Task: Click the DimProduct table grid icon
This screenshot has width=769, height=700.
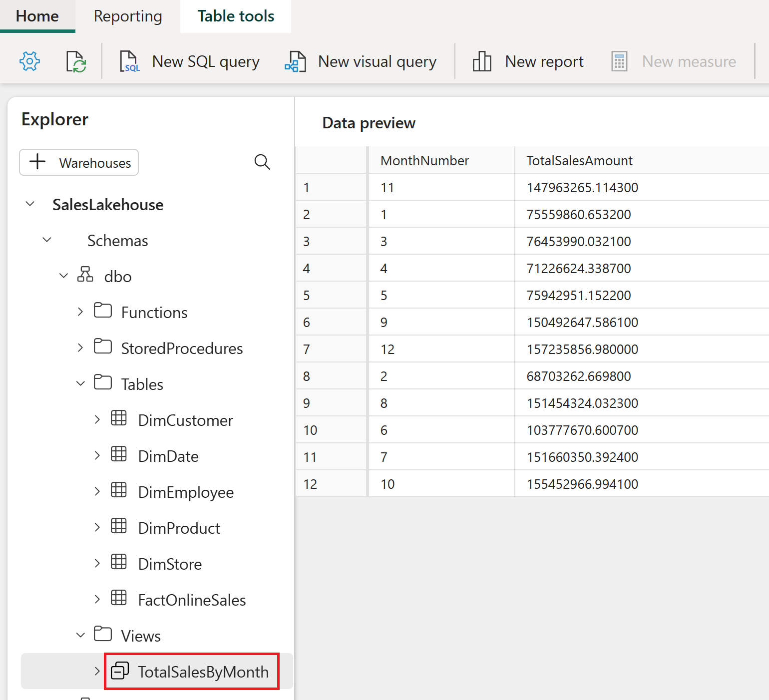Action: [x=119, y=526]
